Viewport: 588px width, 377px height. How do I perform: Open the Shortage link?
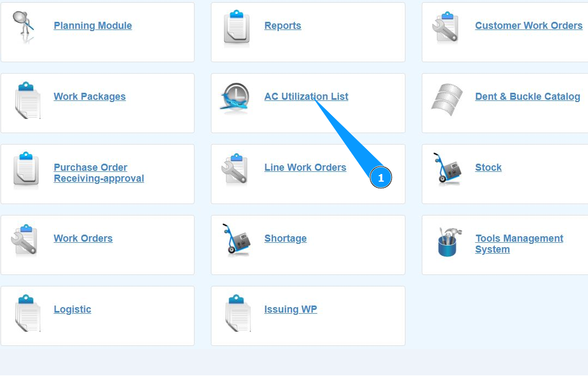(x=286, y=238)
